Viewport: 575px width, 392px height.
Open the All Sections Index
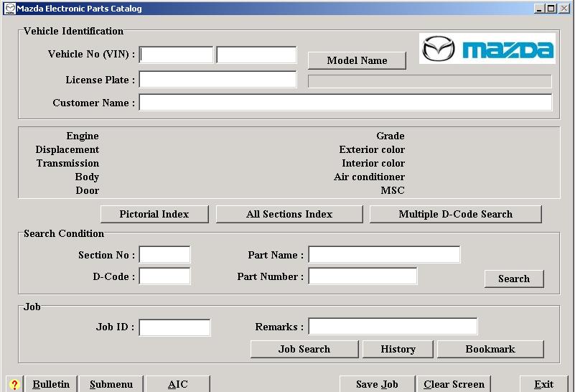pyautogui.click(x=289, y=214)
